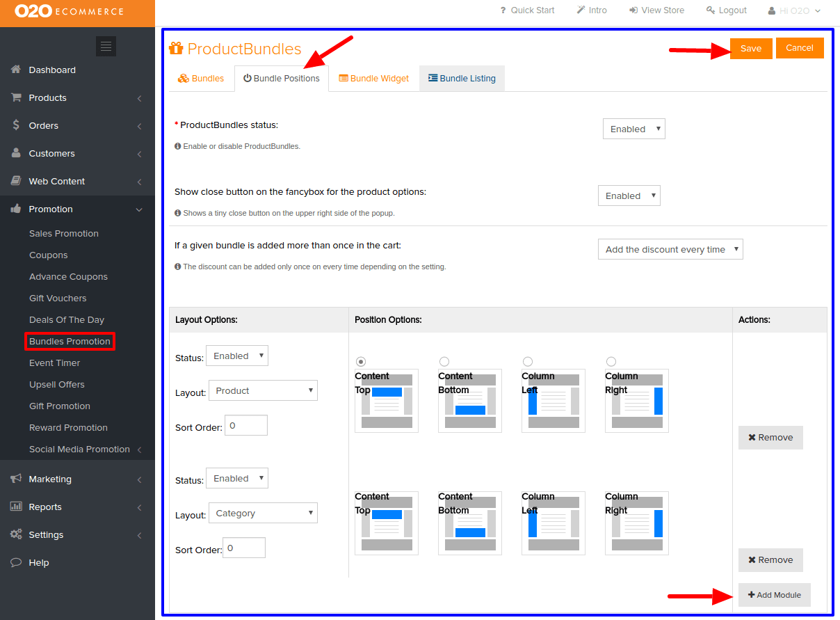Expand the Products sidebar menu
The image size is (840, 620).
click(x=139, y=98)
